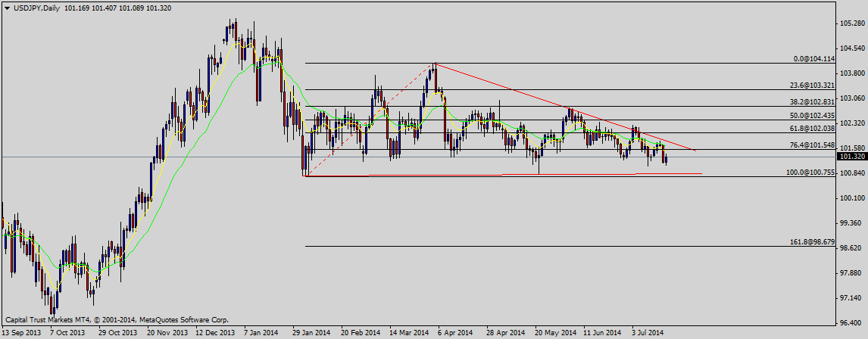This screenshot has width=868, height=339.
Task: Click the 100.100 price axis label
Action: click(x=852, y=197)
